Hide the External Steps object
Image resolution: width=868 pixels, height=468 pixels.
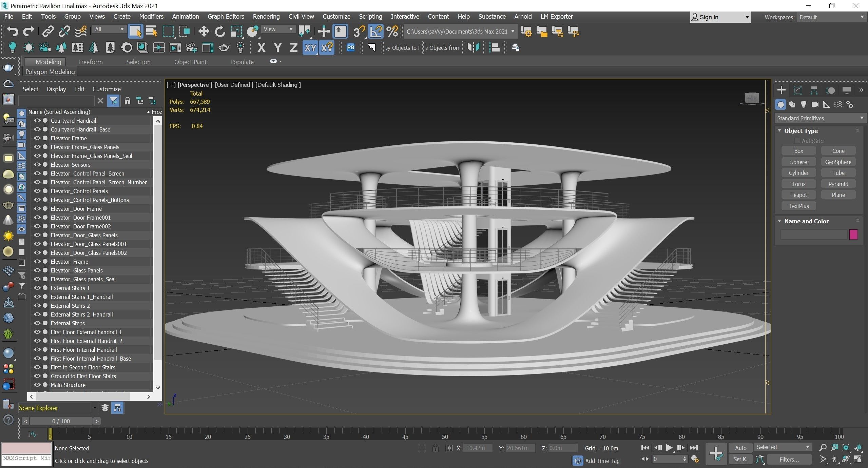(x=37, y=323)
